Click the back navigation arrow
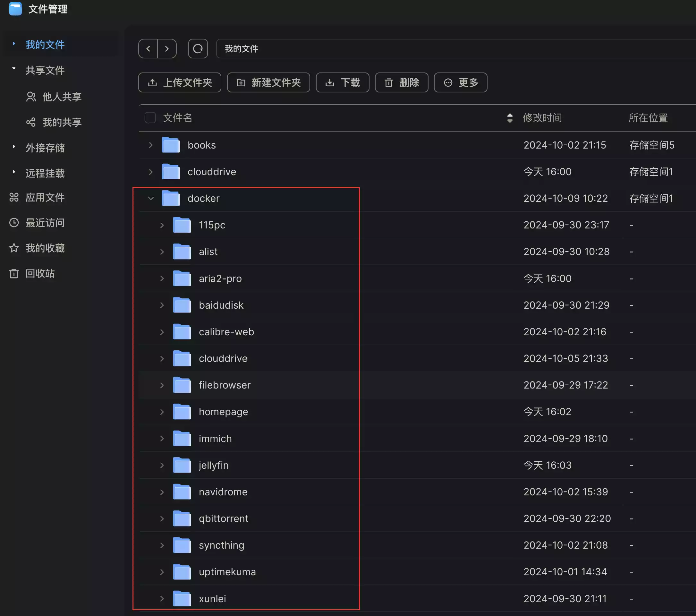Screen dimensions: 696x616 tap(148, 49)
